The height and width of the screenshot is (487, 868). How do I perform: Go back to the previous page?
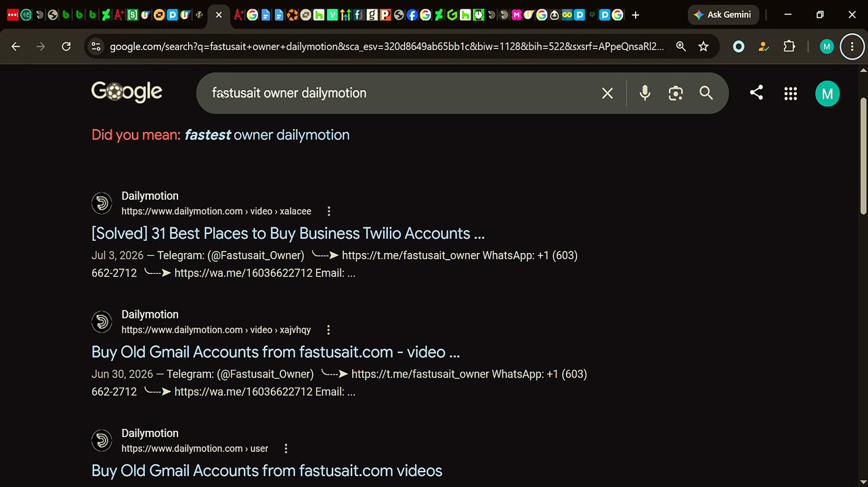[x=16, y=46]
